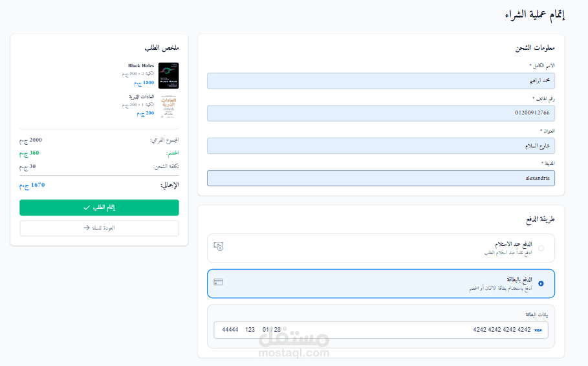588x366 pixels.
Task: Click the Black Holes product title
Action: (x=141, y=65)
